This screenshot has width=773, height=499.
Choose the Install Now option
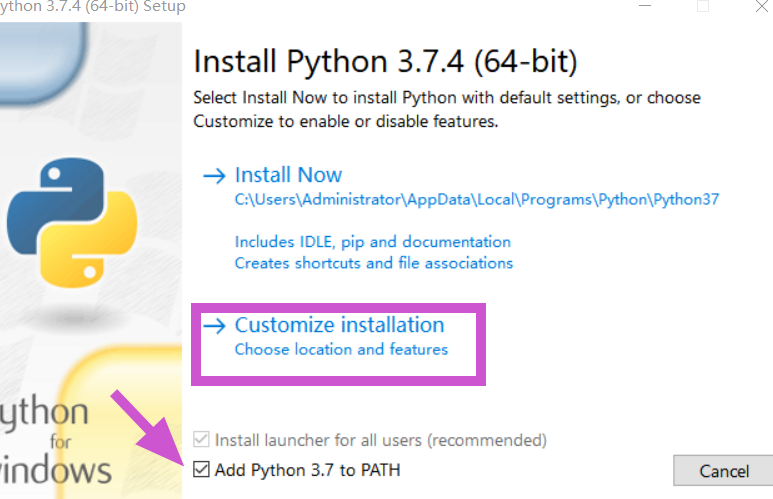coord(288,175)
